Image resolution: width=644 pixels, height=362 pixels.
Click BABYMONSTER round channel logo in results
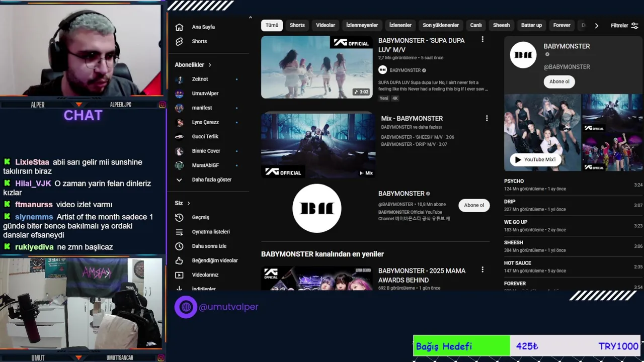[317, 208]
